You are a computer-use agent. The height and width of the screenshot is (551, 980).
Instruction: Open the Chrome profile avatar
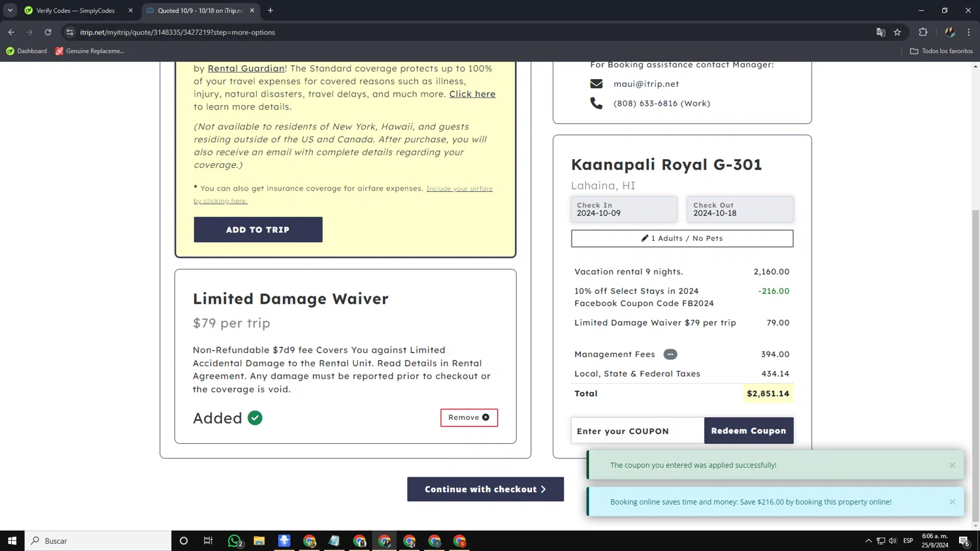(950, 32)
